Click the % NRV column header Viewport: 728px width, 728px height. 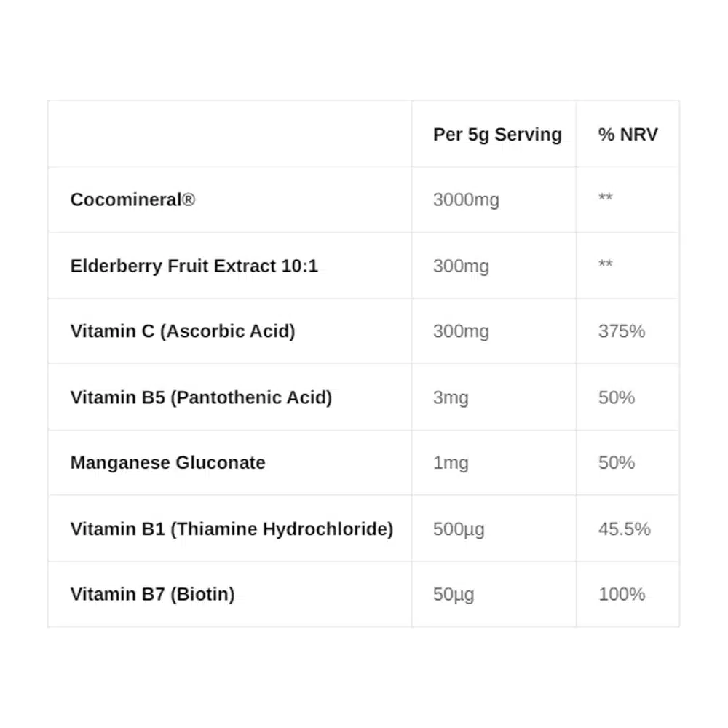628,135
